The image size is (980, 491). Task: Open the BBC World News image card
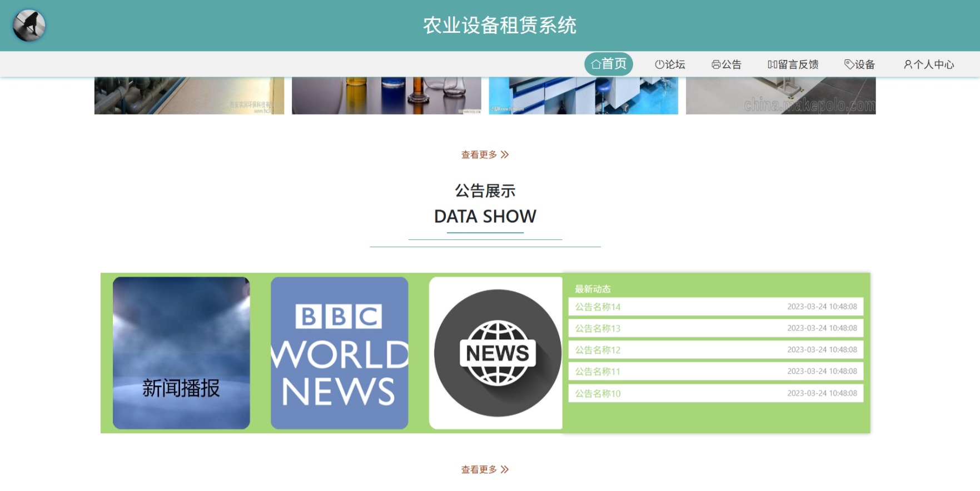tap(340, 353)
